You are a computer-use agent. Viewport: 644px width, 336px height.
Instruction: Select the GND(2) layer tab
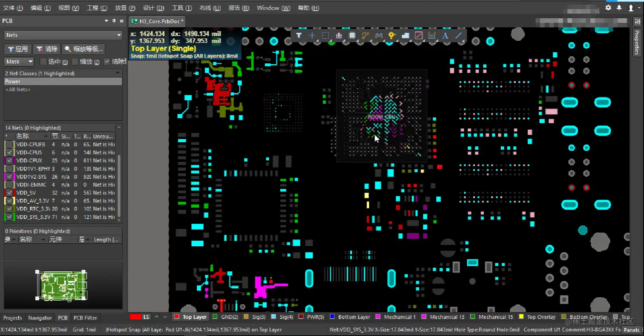pyautogui.click(x=226, y=317)
